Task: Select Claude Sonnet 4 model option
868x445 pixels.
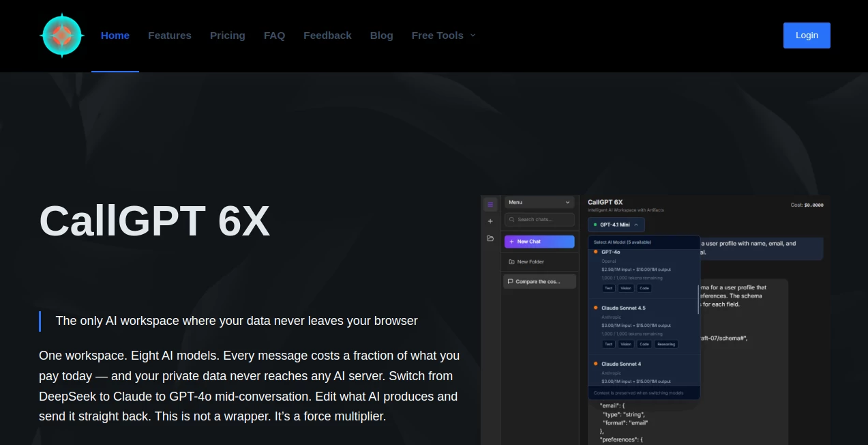Action: coord(642,370)
